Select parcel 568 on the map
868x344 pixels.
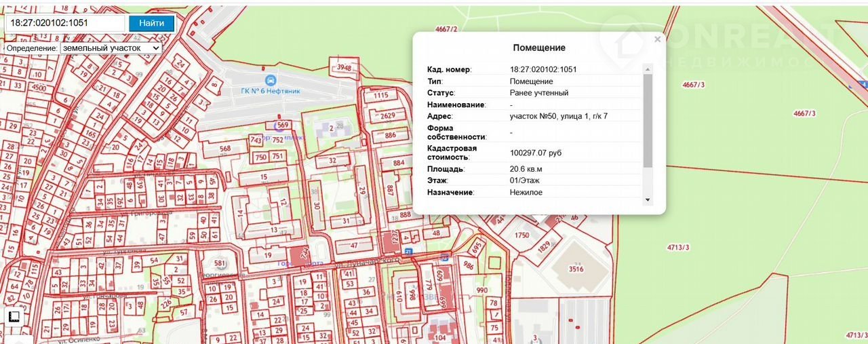[224, 149]
